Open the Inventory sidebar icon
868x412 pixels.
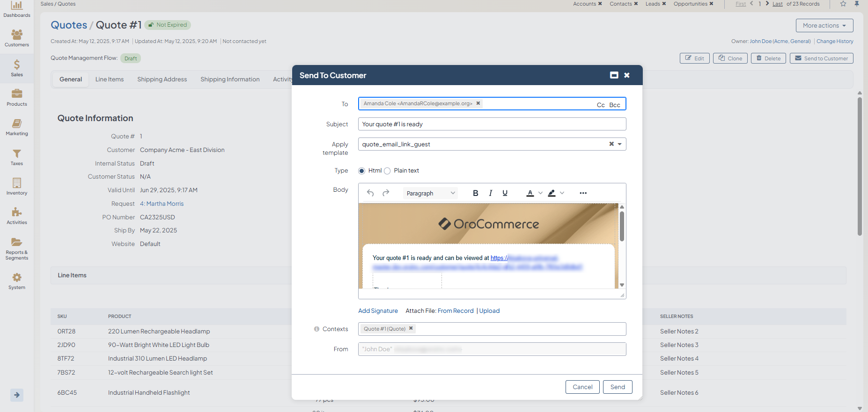click(17, 186)
